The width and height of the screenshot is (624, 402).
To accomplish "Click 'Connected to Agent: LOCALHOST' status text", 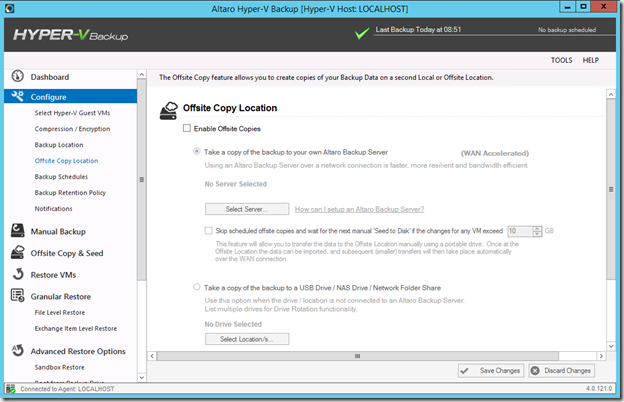I will coord(67,389).
